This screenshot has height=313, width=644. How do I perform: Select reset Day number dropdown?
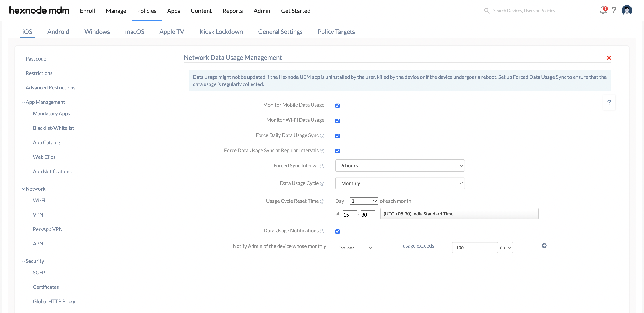[364, 201]
